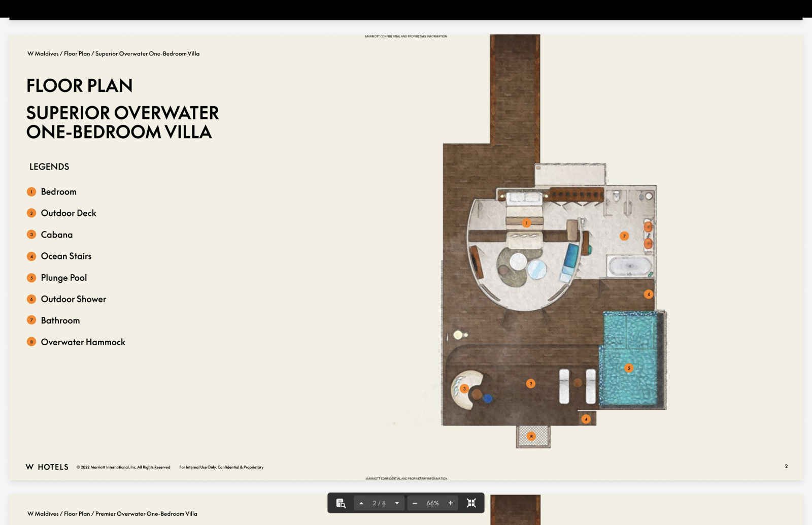The image size is (812, 525).
Task: Click marker 5 on the plunge pool
Action: click(629, 368)
